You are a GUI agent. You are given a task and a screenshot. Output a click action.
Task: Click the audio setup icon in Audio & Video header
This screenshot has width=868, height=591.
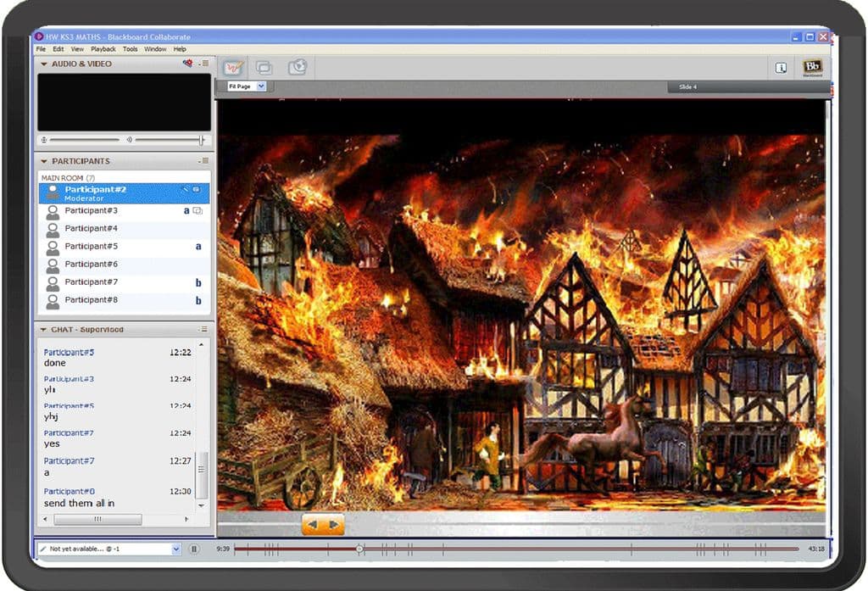tap(187, 63)
